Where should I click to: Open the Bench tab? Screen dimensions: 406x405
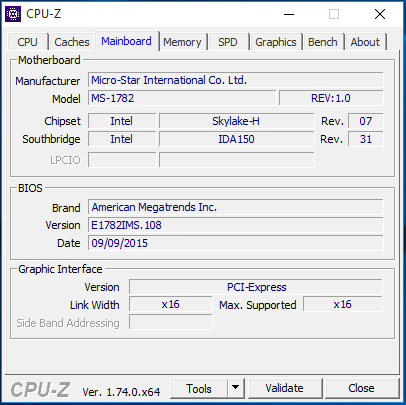coord(323,42)
